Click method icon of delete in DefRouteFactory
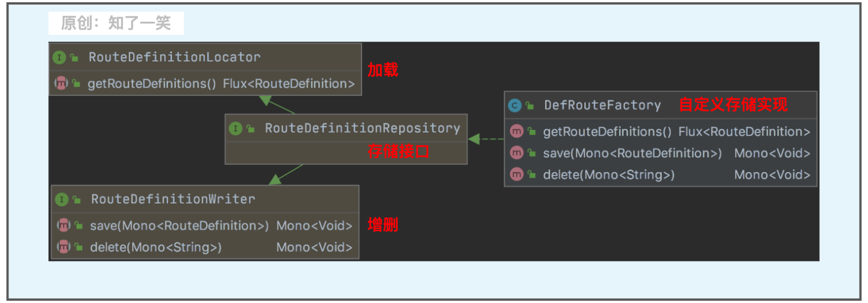This screenshot has width=868, height=303. (x=517, y=175)
